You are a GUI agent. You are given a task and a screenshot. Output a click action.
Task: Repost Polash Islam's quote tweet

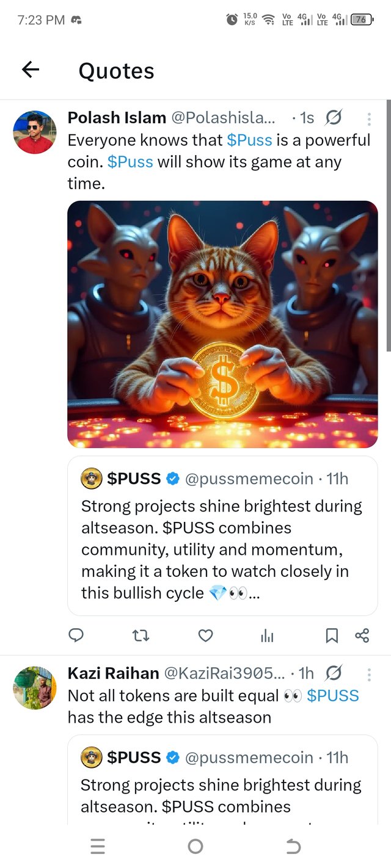click(x=141, y=636)
